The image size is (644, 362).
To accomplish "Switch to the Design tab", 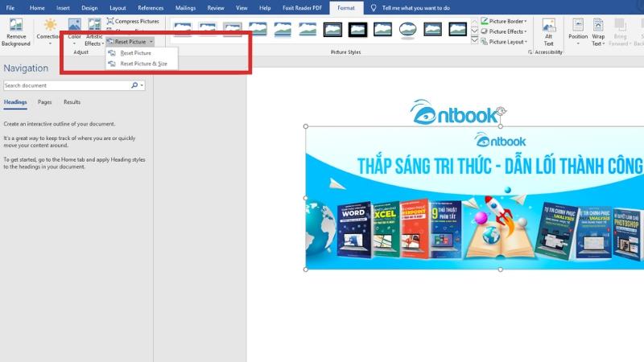I will pos(89,8).
